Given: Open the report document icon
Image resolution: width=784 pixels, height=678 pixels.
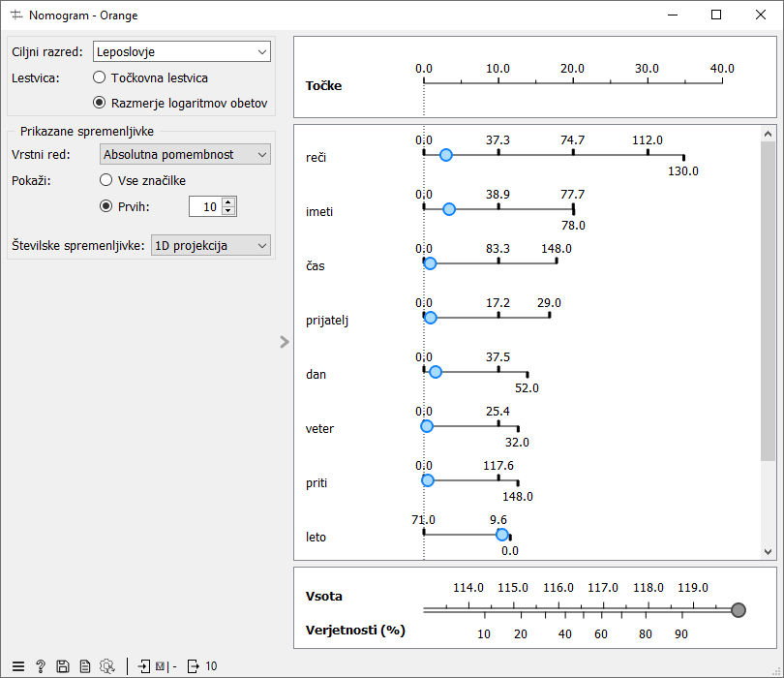Looking at the screenshot, I should point(85,665).
